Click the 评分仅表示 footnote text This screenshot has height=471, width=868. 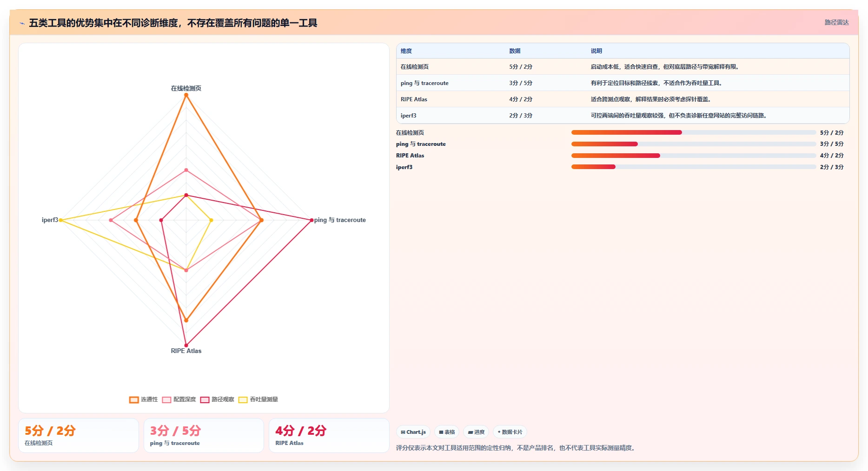tap(516, 448)
